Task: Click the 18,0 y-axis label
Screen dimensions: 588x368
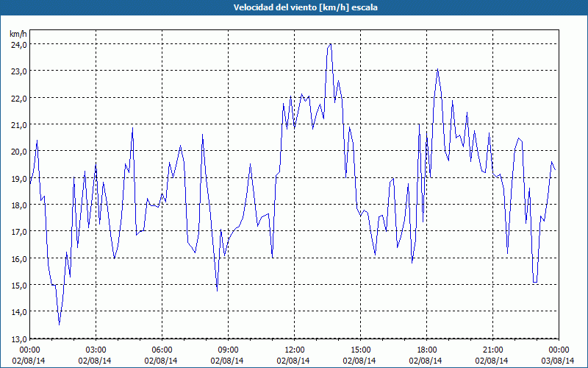Action: (18, 205)
